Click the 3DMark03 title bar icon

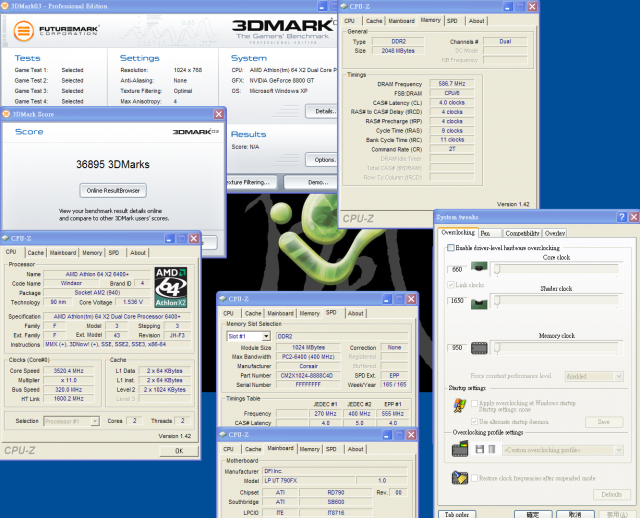tap(5, 6)
